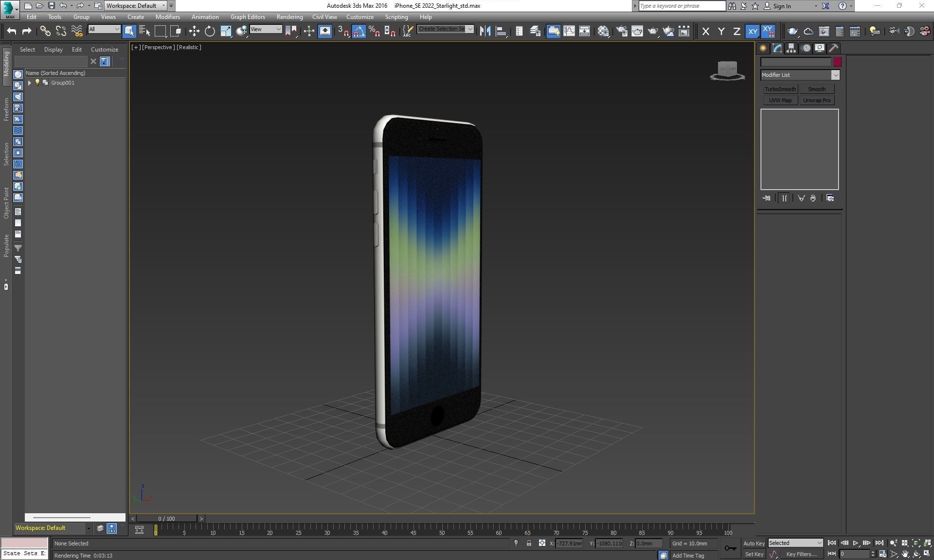Screen dimensions: 934x560
Task: Click the Mirror tool icon
Action: (x=485, y=31)
